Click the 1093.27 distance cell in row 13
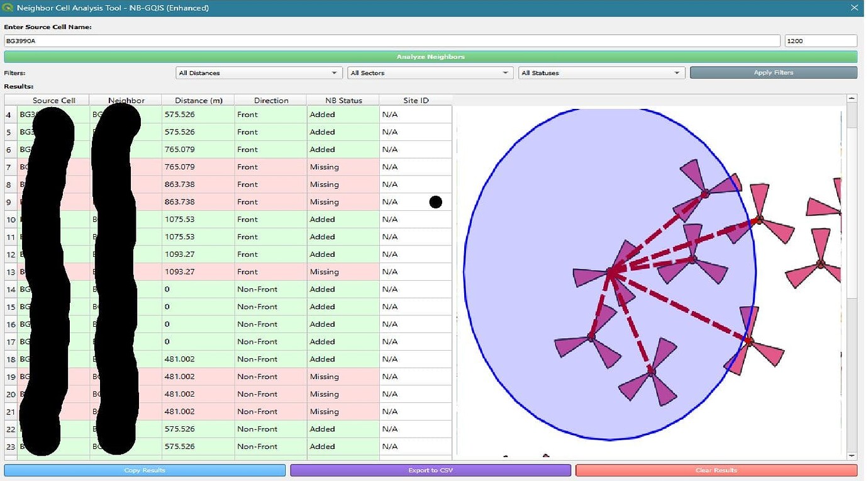Viewport: 868px width, 481px height. tap(198, 272)
